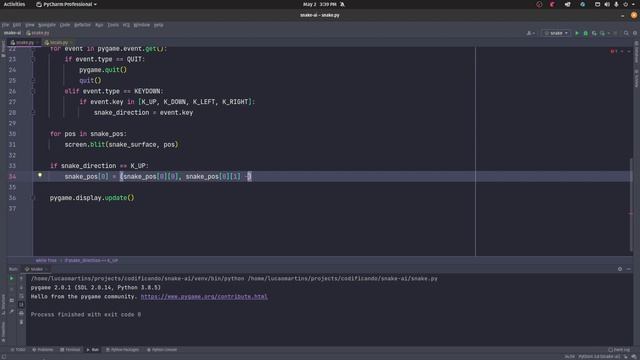Viewport: 640px width, 360px height.
Task: Open the Terminal tool window tab
Action: [70, 350]
